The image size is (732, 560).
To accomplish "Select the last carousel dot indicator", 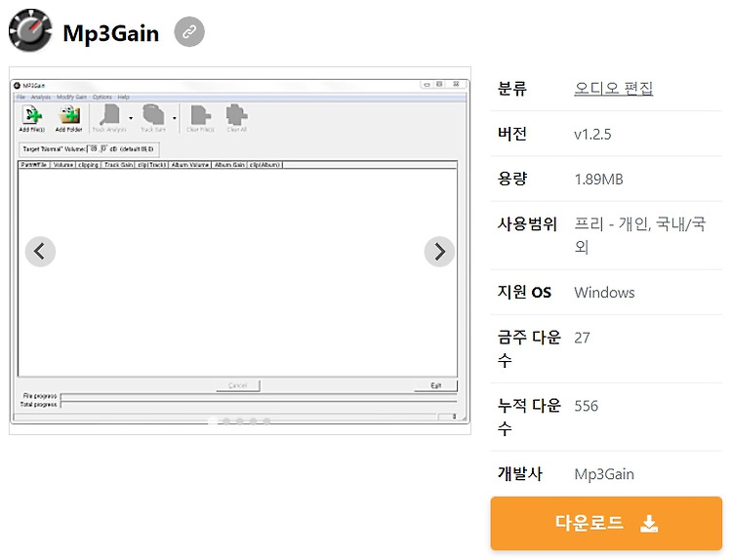I will click(266, 421).
